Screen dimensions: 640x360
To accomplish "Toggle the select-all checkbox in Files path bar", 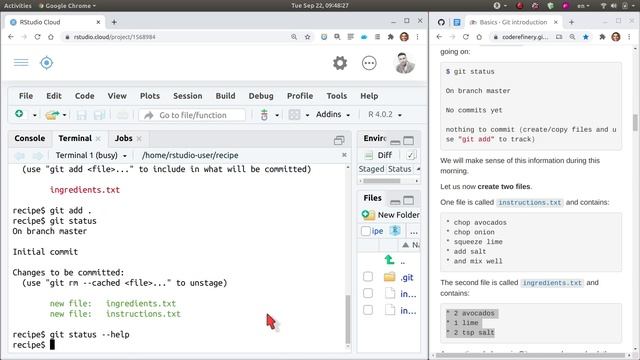I will [366, 231].
